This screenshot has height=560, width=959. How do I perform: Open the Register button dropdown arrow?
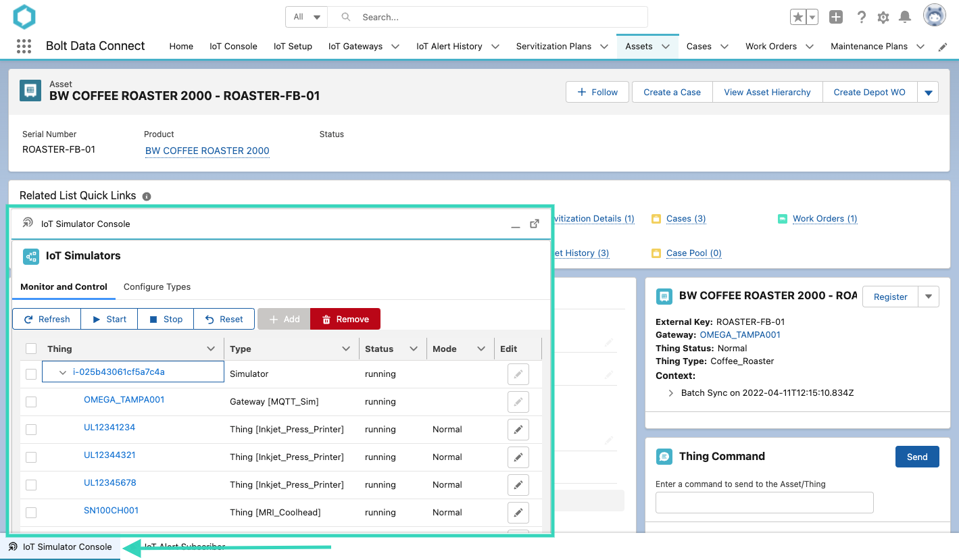click(x=929, y=297)
